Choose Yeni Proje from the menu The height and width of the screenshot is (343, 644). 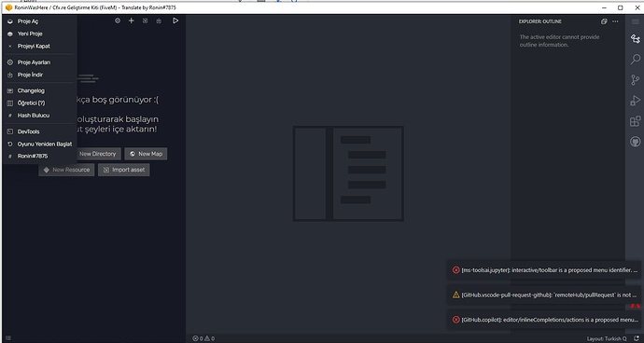39,34
